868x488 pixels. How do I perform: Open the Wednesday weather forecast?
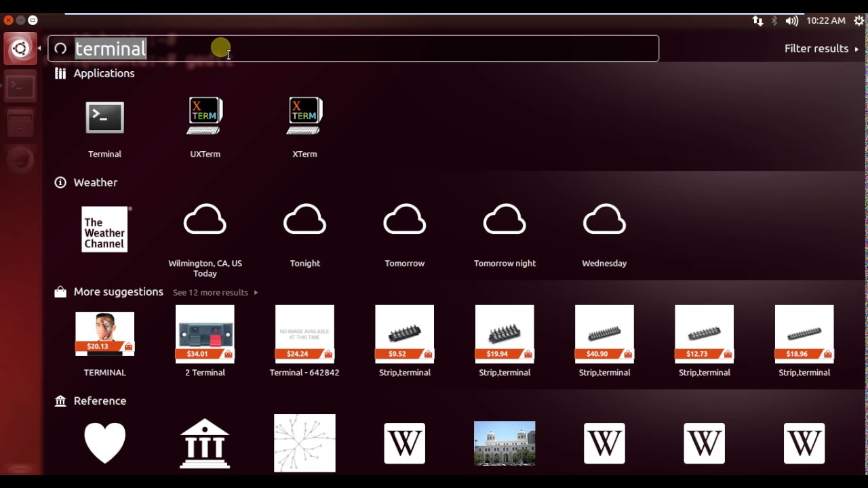click(x=604, y=220)
